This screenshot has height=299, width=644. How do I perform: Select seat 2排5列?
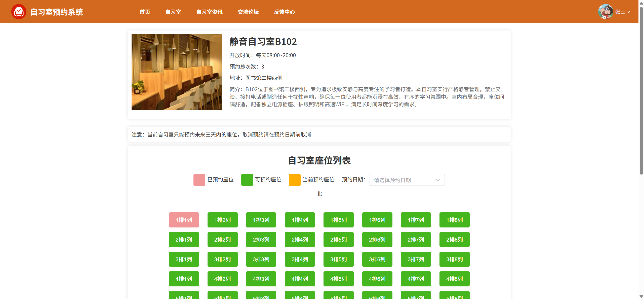(x=338, y=240)
